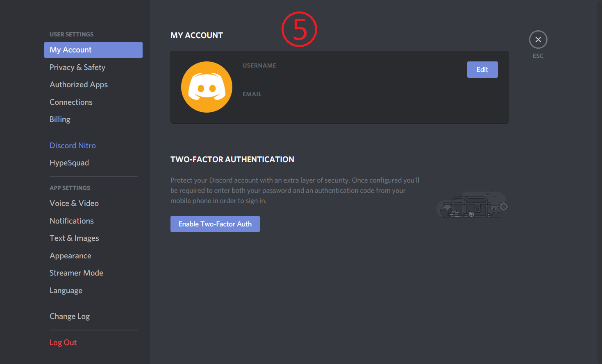Open Privacy & Safety settings
Screen dimensions: 602x364
click(x=77, y=68)
